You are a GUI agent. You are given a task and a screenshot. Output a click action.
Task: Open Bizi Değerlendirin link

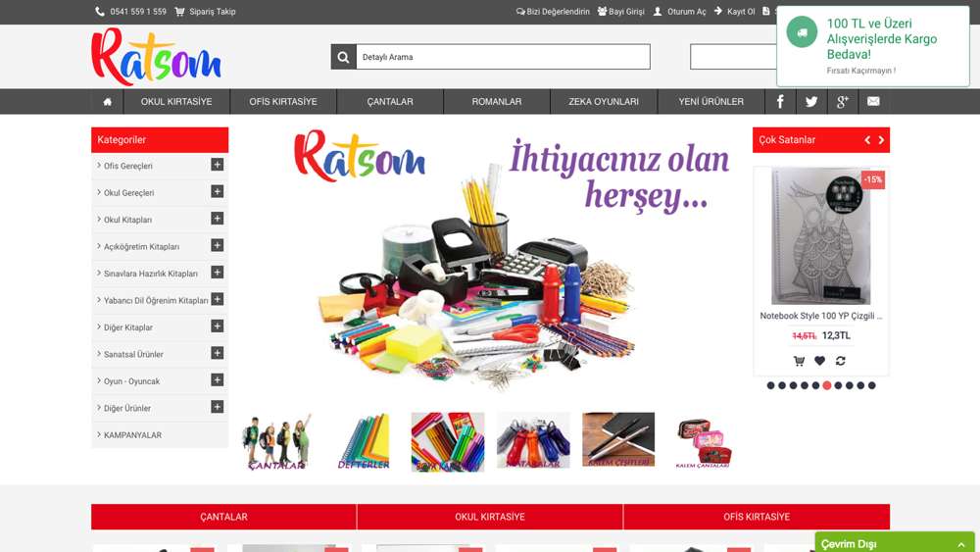(553, 11)
